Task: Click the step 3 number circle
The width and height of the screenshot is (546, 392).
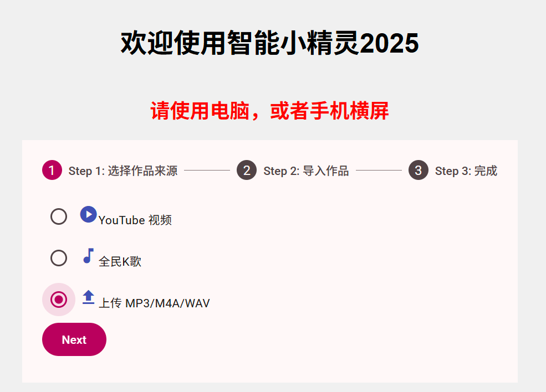Action: point(419,171)
